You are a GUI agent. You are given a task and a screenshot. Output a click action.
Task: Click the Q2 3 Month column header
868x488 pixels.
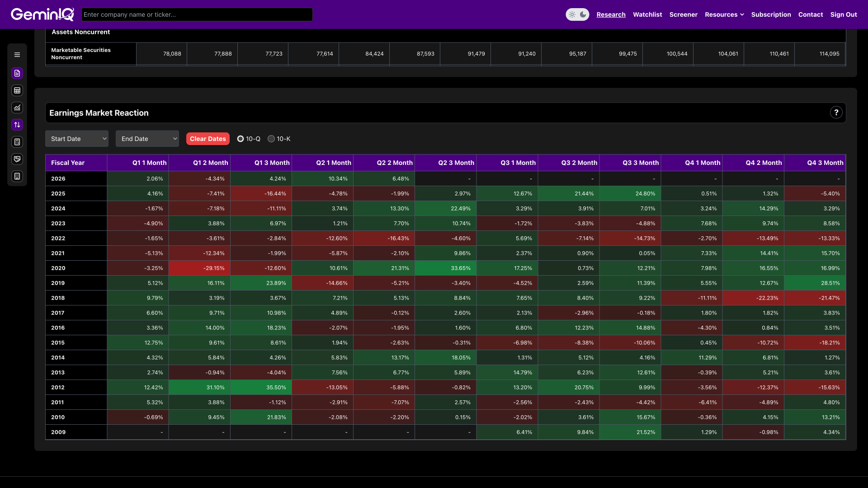click(x=445, y=163)
